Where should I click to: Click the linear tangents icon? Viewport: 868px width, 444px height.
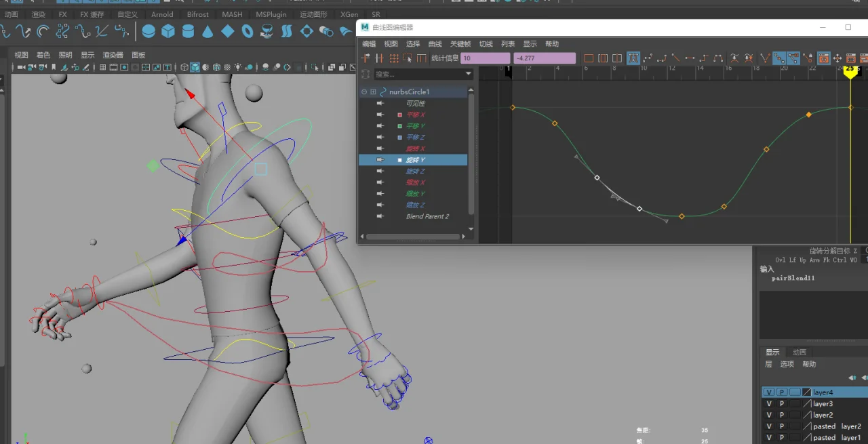(675, 58)
